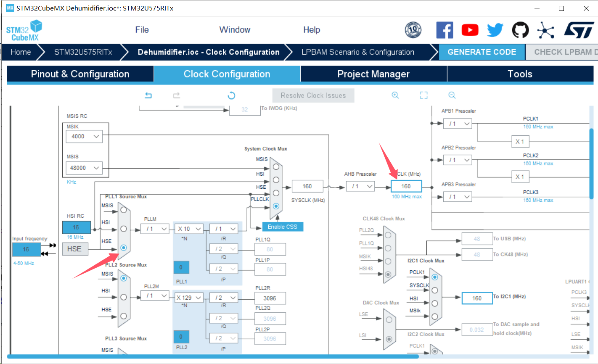Open the Window menu
This screenshot has width=598, height=364.
point(235,30)
